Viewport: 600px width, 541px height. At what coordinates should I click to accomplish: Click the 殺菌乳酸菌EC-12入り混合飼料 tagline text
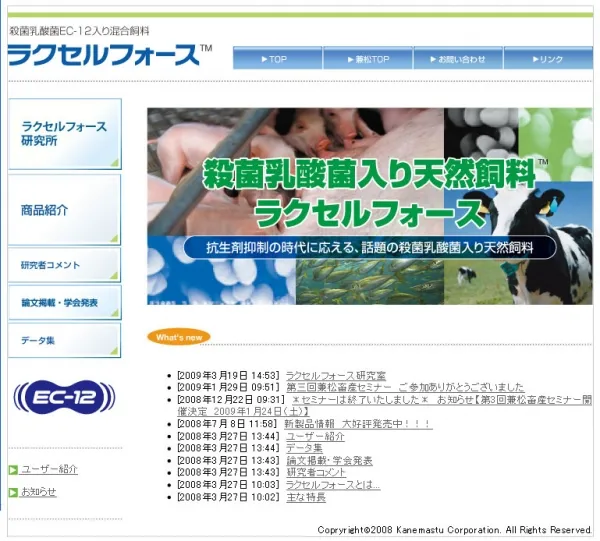pyautogui.click(x=79, y=31)
